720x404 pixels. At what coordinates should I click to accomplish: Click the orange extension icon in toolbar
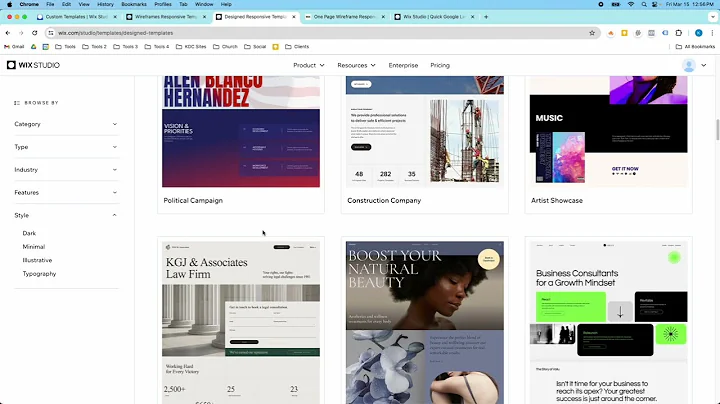(x=610, y=33)
